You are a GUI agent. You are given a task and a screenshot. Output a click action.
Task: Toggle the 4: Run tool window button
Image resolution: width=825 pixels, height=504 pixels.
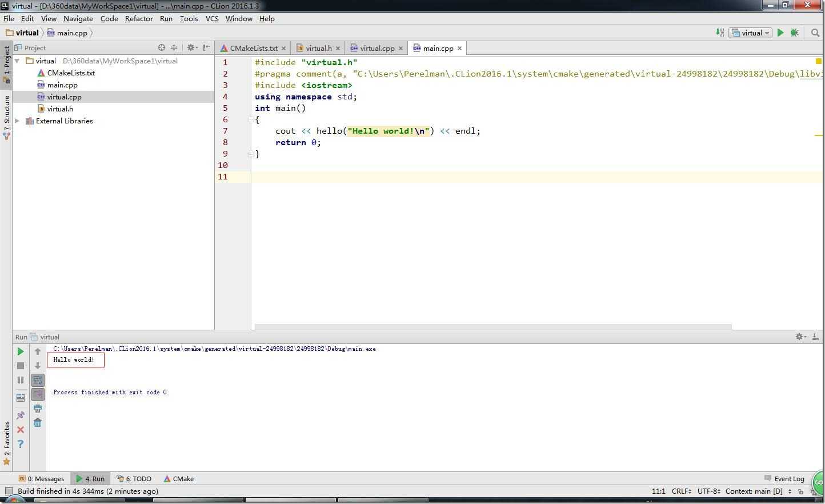(x=90, y=479)
